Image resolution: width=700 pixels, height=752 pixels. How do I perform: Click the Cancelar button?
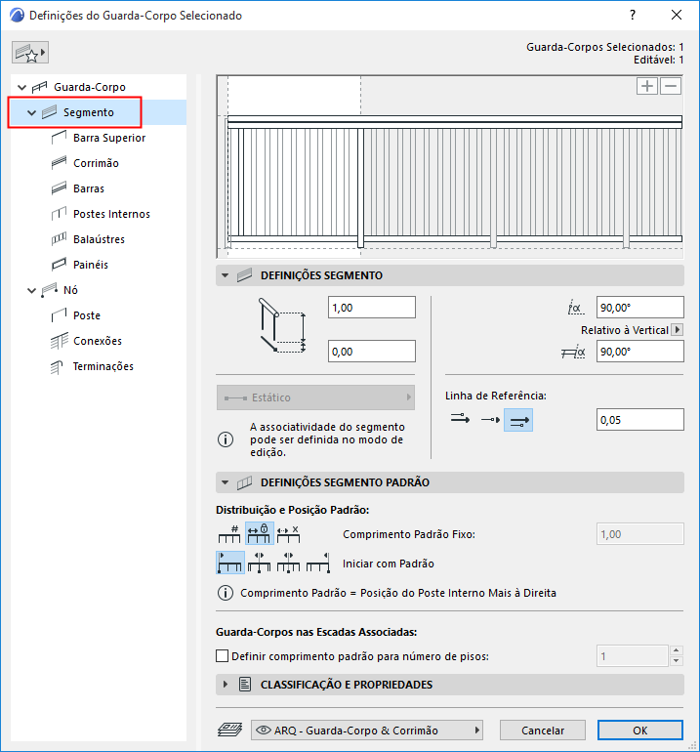pos(542,730)
